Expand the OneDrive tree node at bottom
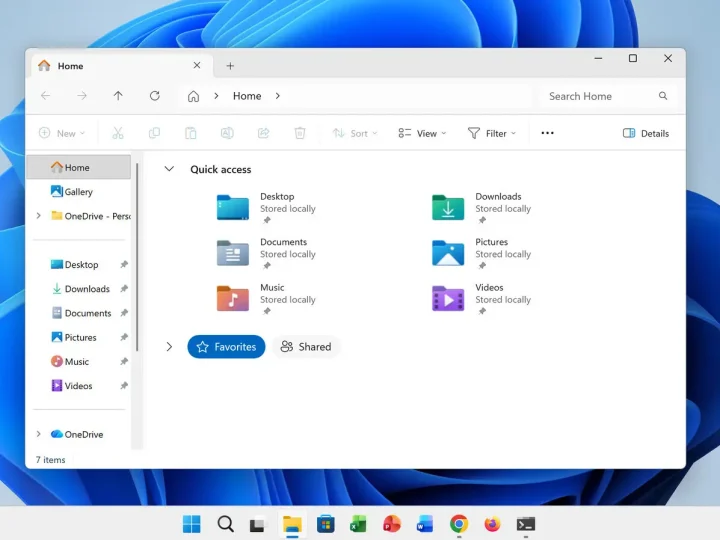720x540 pixels. (39, 434)
